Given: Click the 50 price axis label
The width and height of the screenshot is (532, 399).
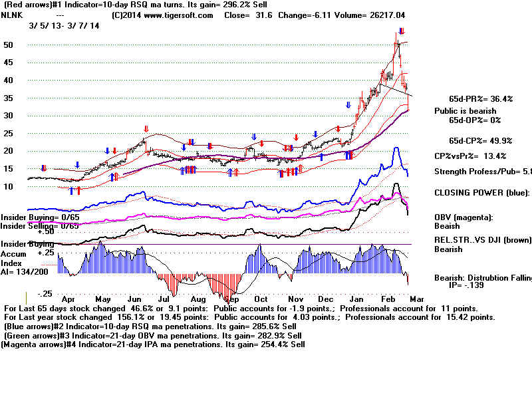Looking at the screenshot, I should (8, 45).
